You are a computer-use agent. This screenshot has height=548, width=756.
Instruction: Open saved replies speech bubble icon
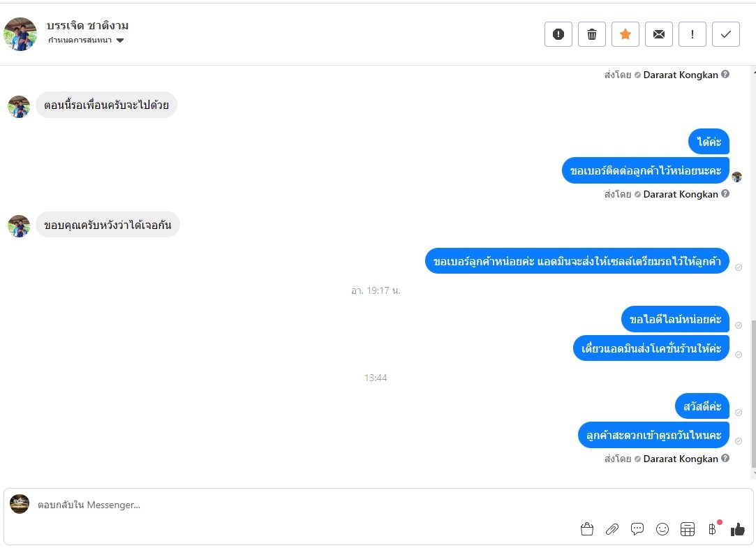pyautogui.click(x=637, y=529)
